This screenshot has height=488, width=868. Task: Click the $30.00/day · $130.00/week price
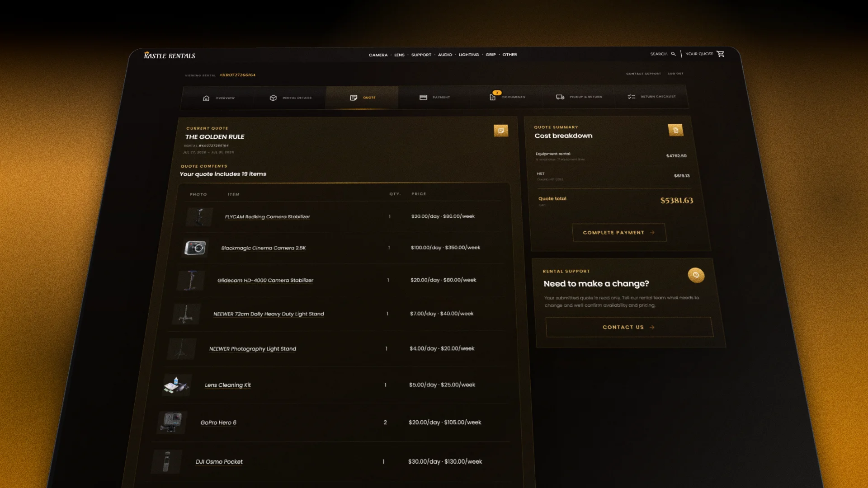[x=445, y=462]
